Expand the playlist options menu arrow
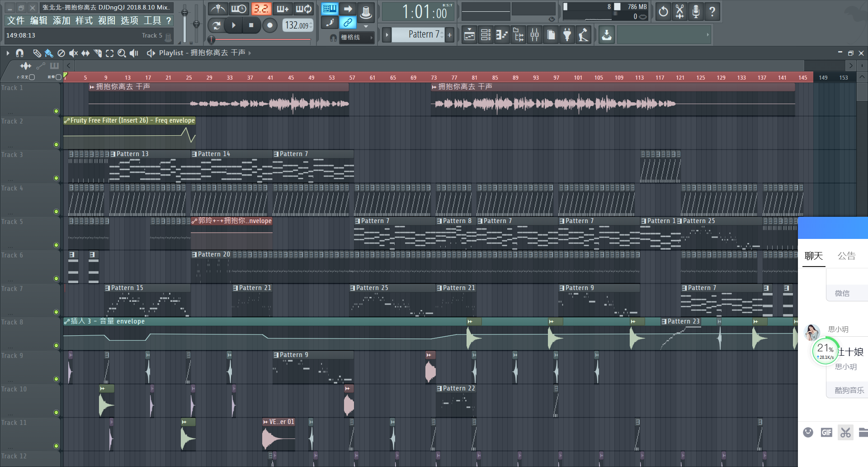Viewport: 868px width, 467px height. [x=8, y=53]
